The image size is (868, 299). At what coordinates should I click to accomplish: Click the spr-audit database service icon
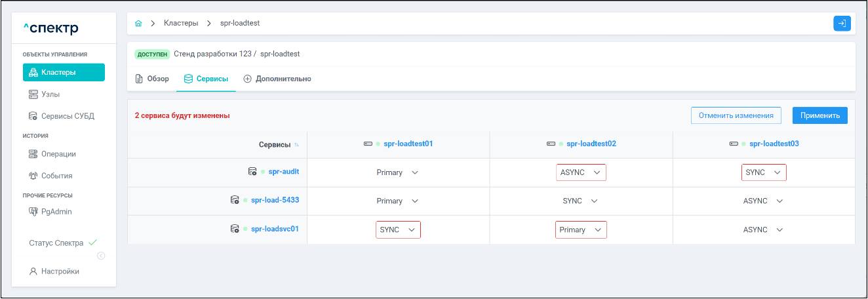pos(252,172)
